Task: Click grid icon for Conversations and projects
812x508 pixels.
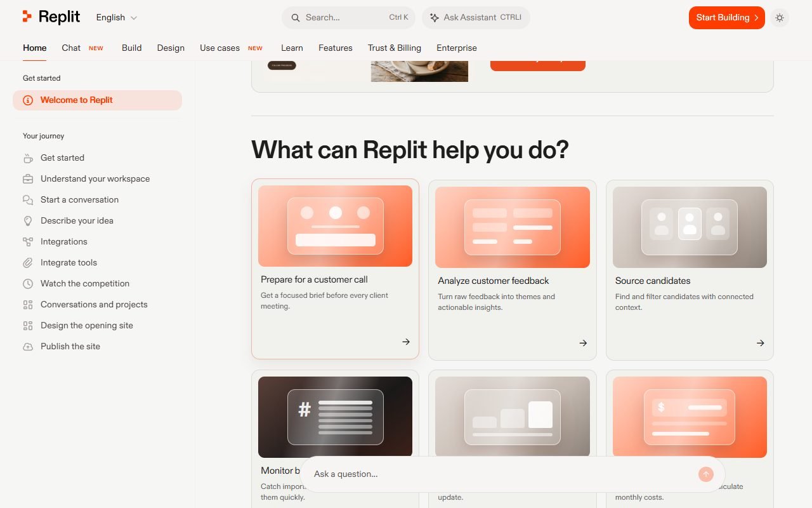Action: 28,305
